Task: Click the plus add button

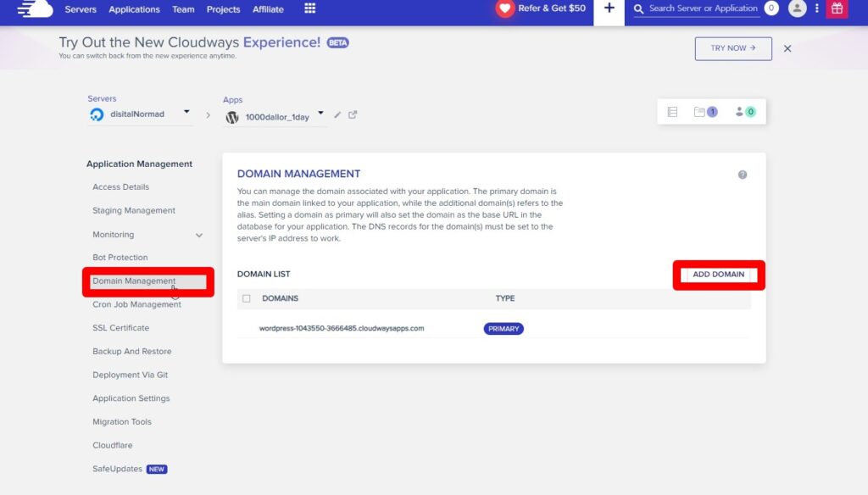Action: (x=609, y=8)
